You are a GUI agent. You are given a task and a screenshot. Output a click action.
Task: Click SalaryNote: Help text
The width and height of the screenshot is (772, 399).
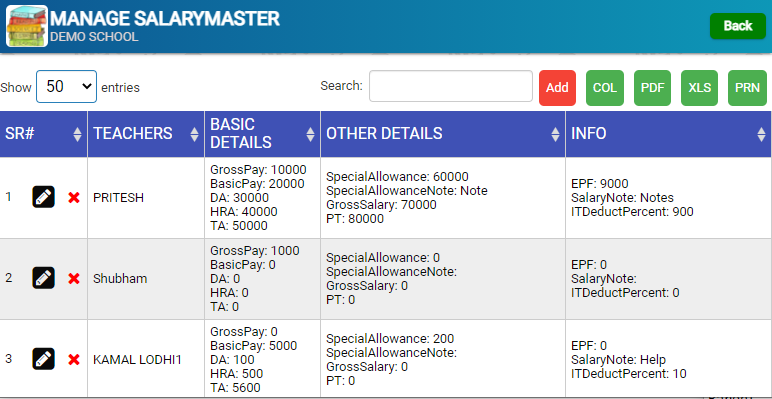[x=618, y=360]
